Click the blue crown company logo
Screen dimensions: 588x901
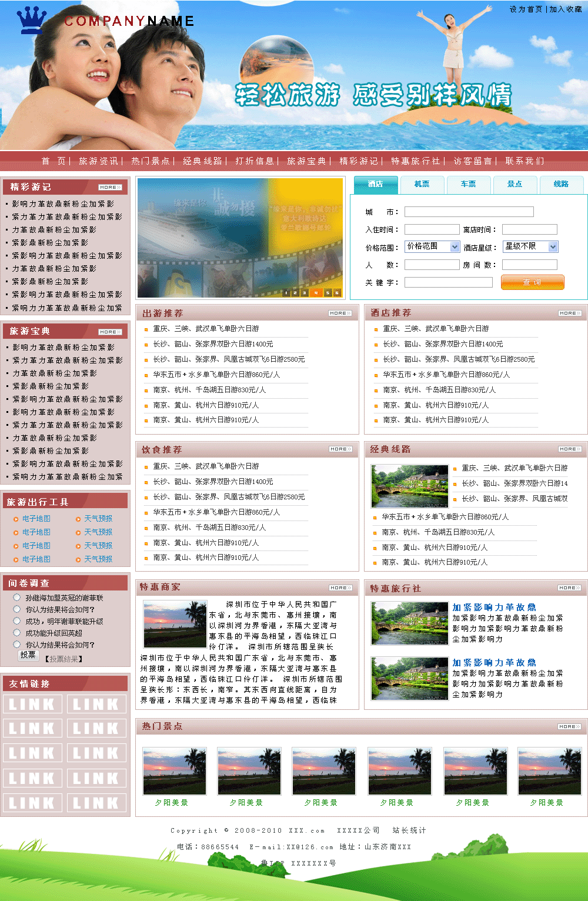coord(32,21)
